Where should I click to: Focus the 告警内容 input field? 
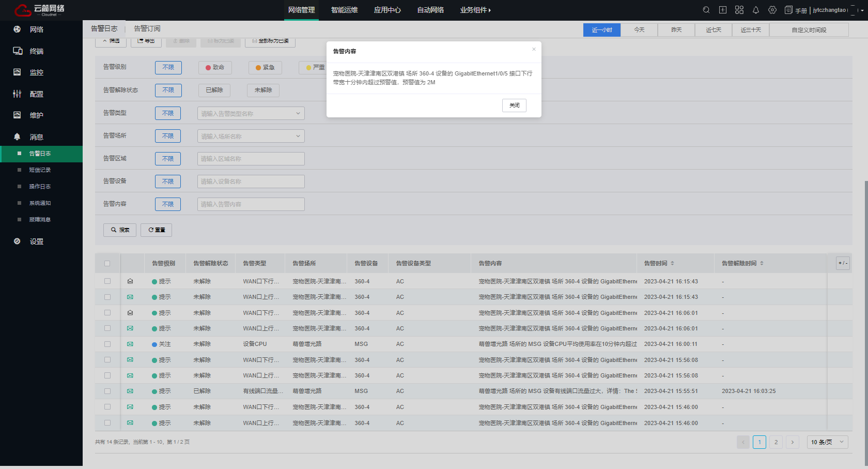pos(251,204)
